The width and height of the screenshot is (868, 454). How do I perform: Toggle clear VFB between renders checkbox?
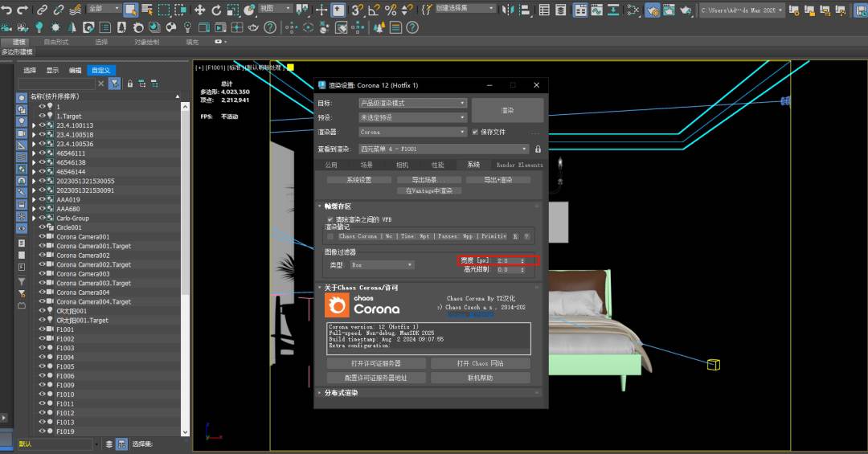coord(330,219)
